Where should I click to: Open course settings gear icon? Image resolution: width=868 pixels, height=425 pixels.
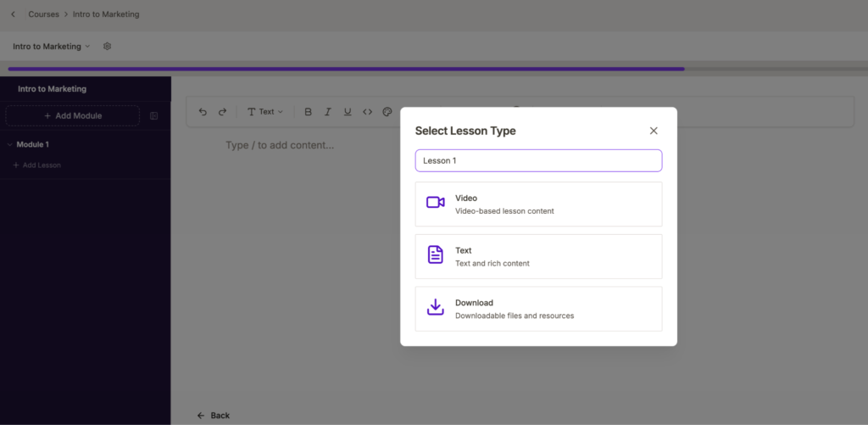tap(108, 47)
